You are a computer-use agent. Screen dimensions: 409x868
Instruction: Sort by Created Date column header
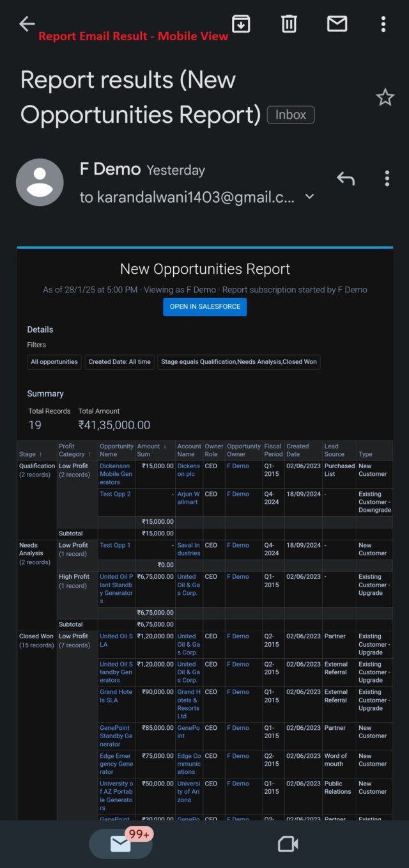coord(304,450)
